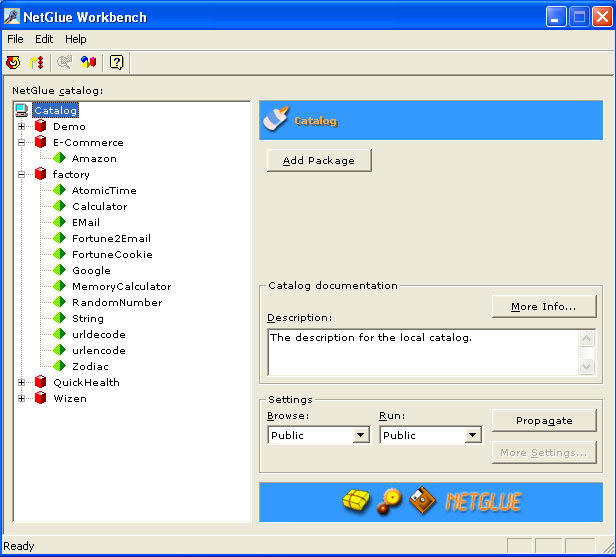This screenshot has height=557, width=616.
Task: Click the Description box scroll up arrow
Action: point(587,339)
